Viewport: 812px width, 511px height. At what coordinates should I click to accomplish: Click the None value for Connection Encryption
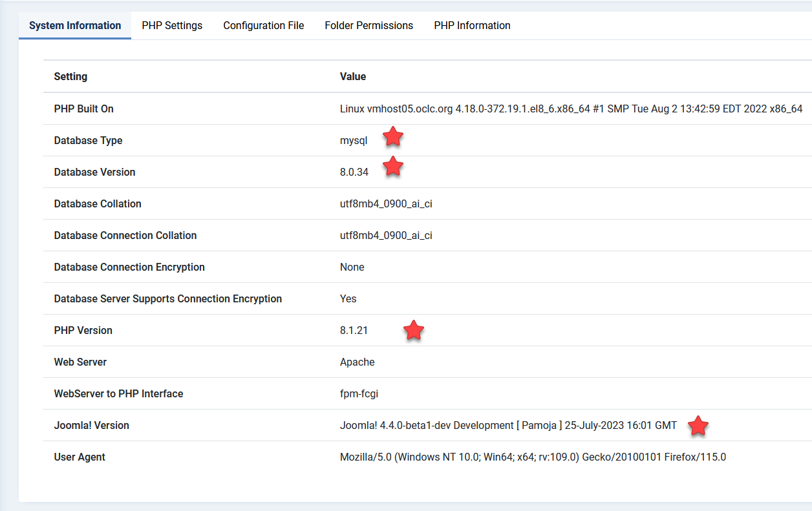coord(352,267)
